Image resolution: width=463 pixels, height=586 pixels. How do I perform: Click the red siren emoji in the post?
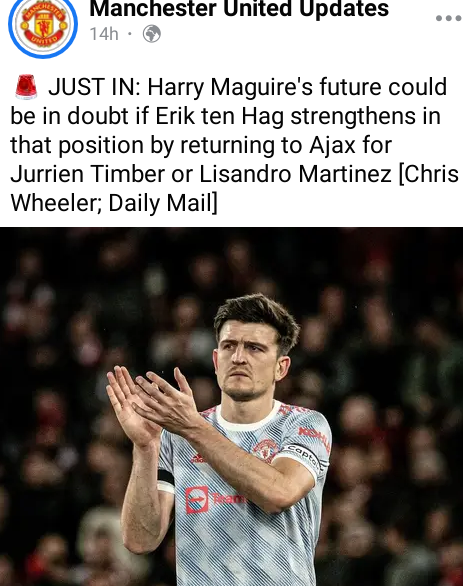tap(26, 87)
